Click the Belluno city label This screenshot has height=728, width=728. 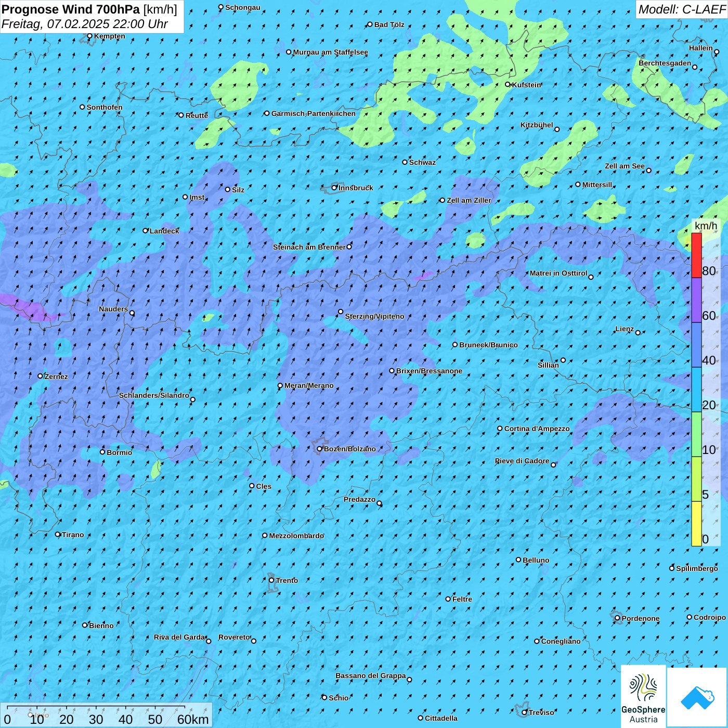pyautogui.click(x=536, y=560)
